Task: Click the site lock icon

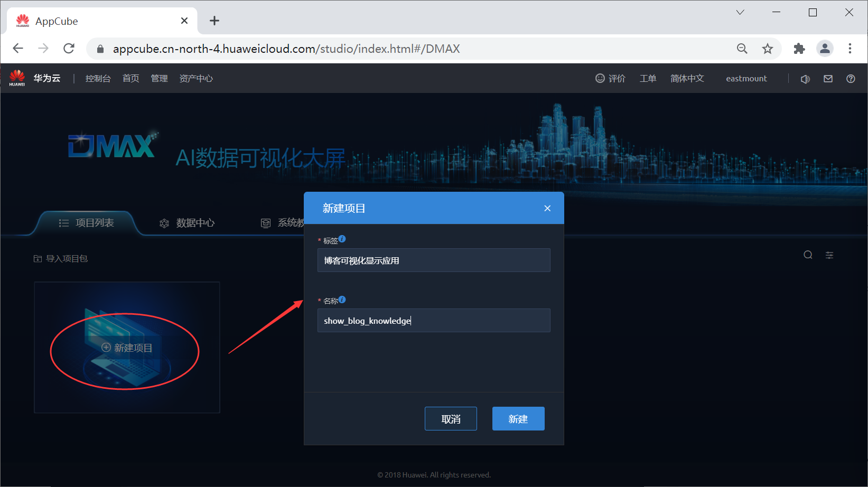Action: click(100, 49)
